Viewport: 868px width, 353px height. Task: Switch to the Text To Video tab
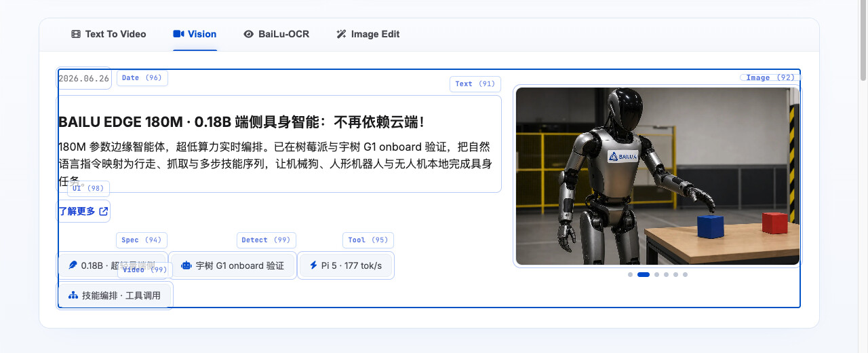tap(108, 34)
